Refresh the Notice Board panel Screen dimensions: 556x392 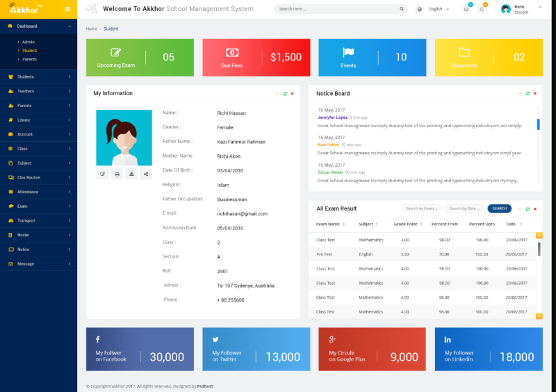point(528,93)
